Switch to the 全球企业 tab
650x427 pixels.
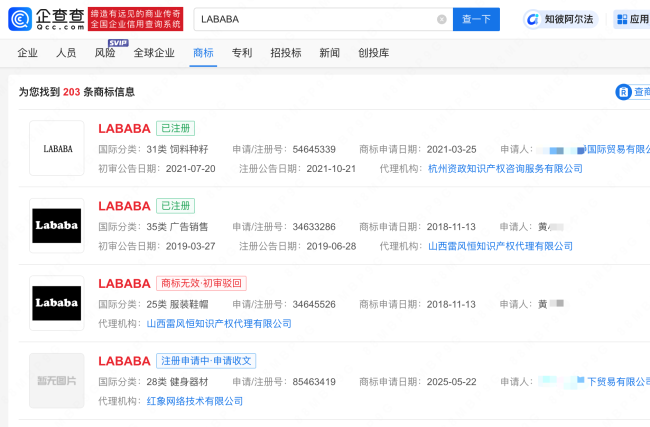154,53
